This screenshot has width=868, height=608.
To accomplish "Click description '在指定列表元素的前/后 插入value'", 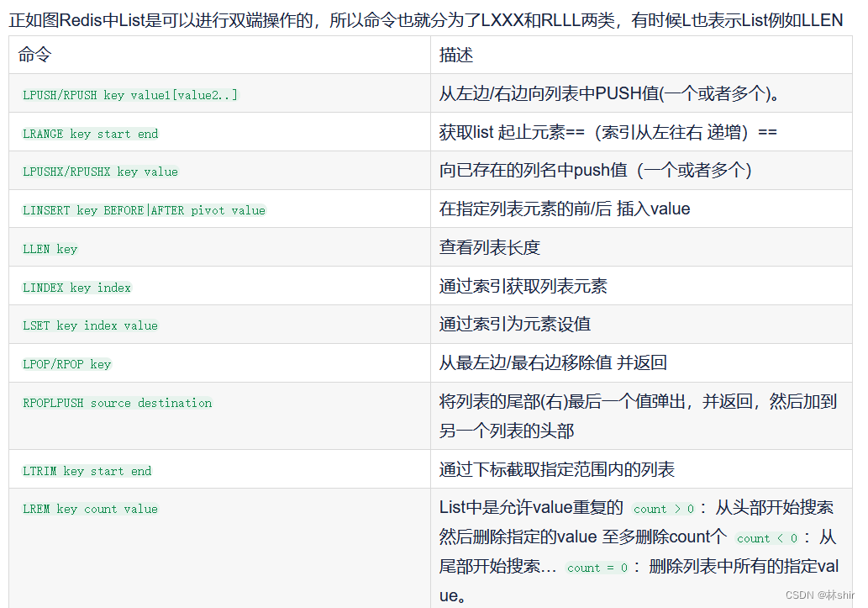I will tap(565, 209).
